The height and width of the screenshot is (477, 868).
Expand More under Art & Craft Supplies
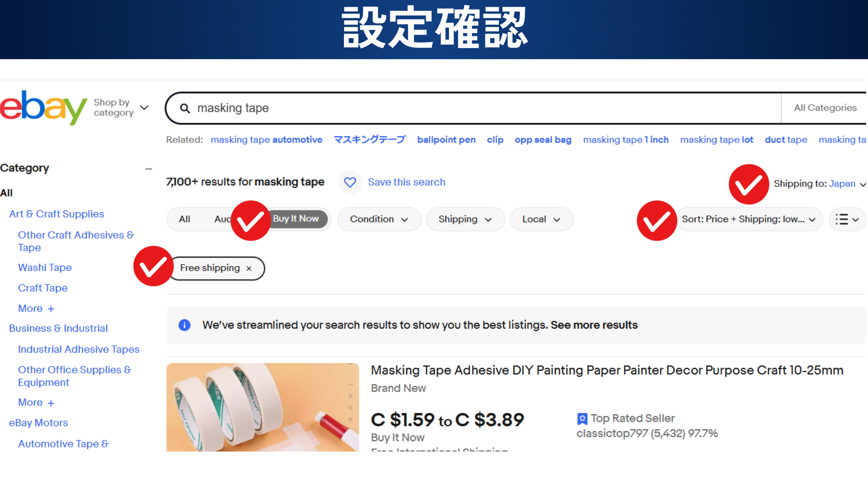pyautogui.click(x=36, y=308)
